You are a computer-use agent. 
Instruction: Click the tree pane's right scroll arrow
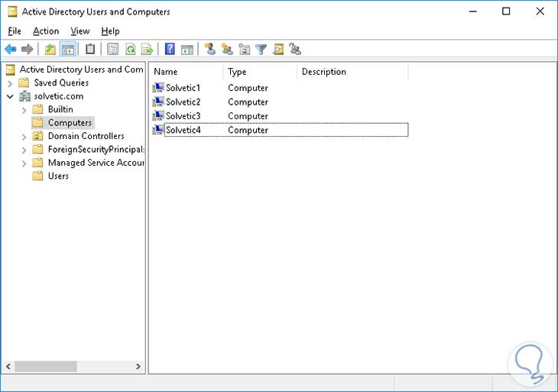pos(138,366)
